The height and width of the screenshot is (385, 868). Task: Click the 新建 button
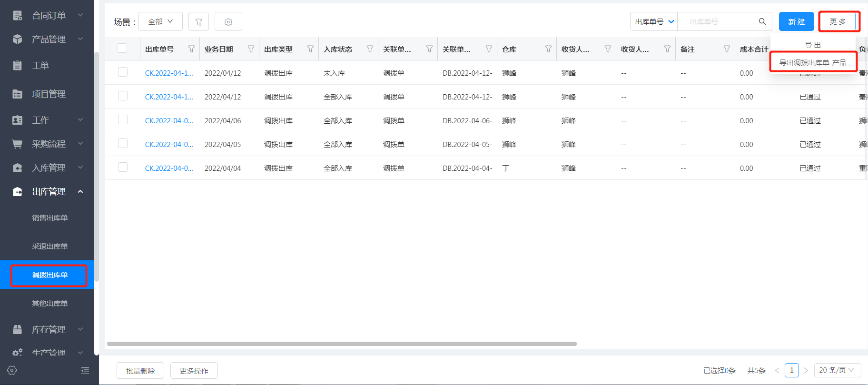tap(797, 22)
